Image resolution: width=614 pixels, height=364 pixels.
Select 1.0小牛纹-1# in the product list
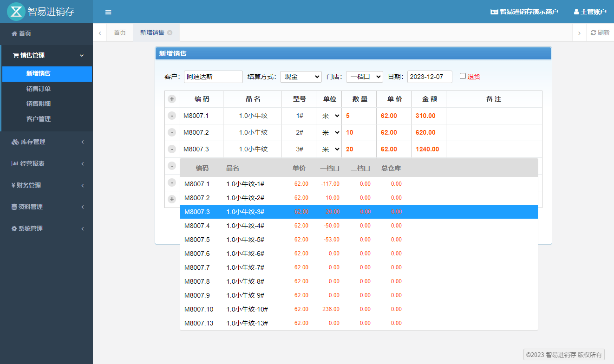tap(359, 184)
